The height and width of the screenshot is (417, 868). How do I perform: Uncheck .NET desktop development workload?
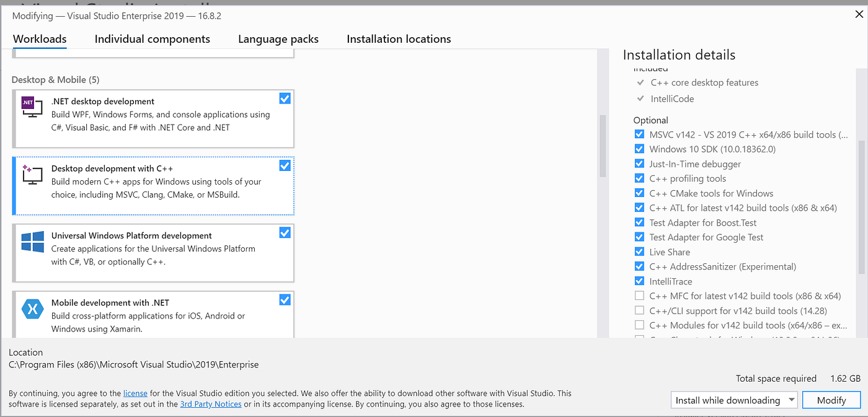[285, 99]
